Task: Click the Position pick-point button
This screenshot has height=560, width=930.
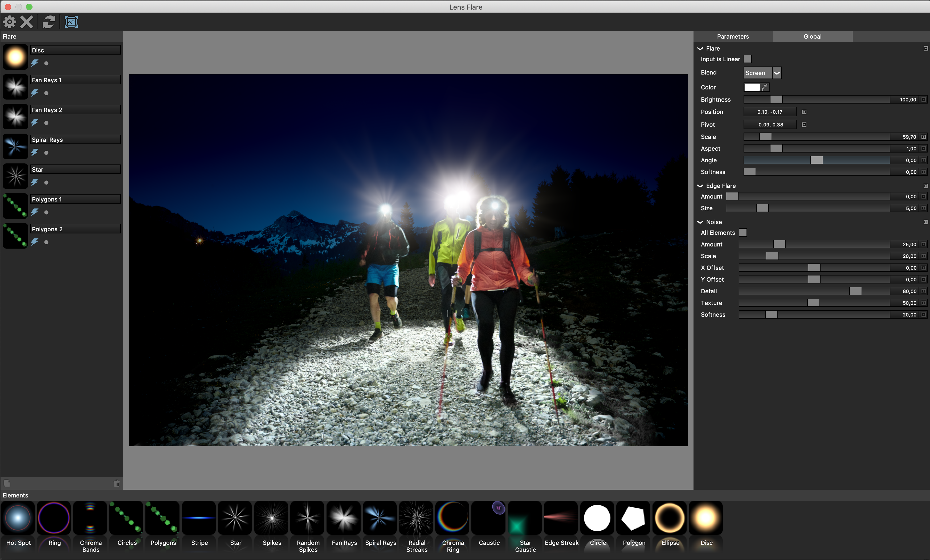Action: [x=804, y=112]
